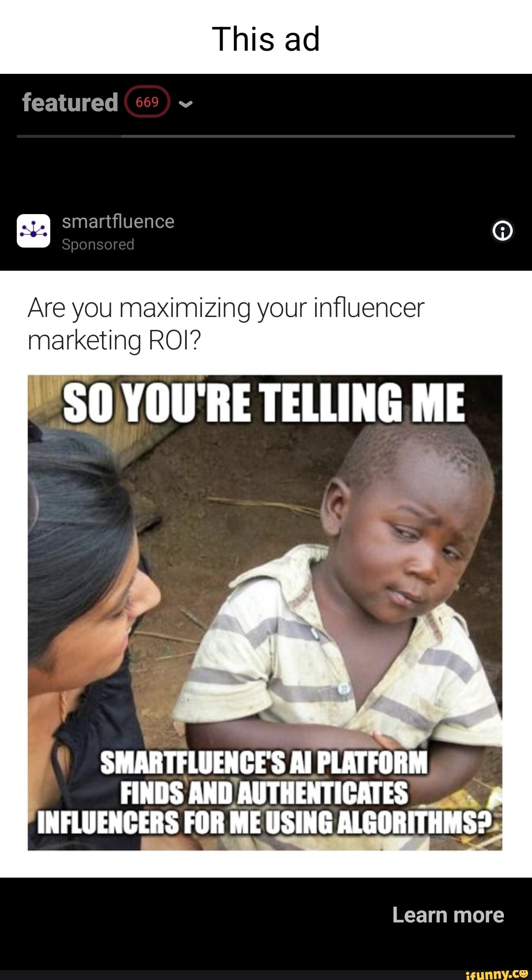Screen dimensions: 532x980
Task: Tap the 'SO YOU'RE TELLING ME' meme caption
Action: 265,404
